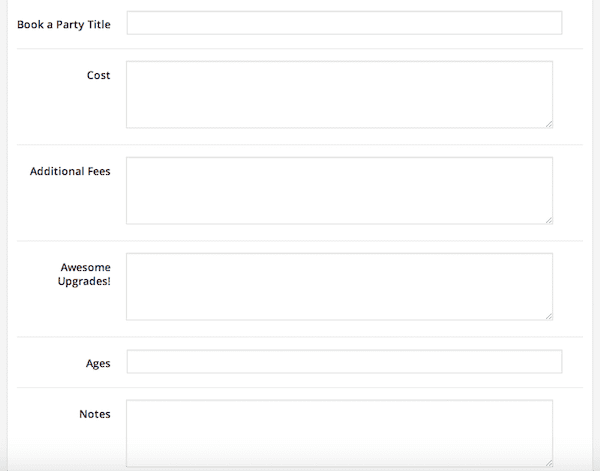
Task: Focus the Awesome Upgrades! text area
Action: [339, 286]
